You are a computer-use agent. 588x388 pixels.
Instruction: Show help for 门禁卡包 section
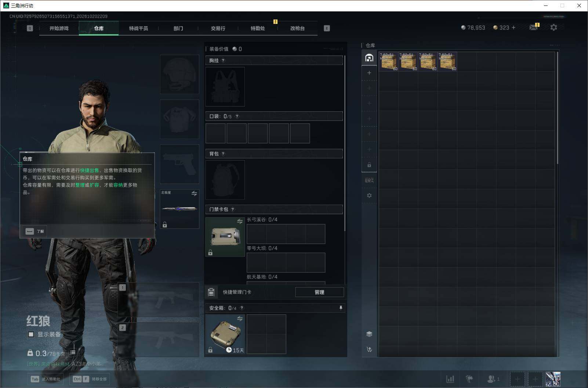point(233,209)
